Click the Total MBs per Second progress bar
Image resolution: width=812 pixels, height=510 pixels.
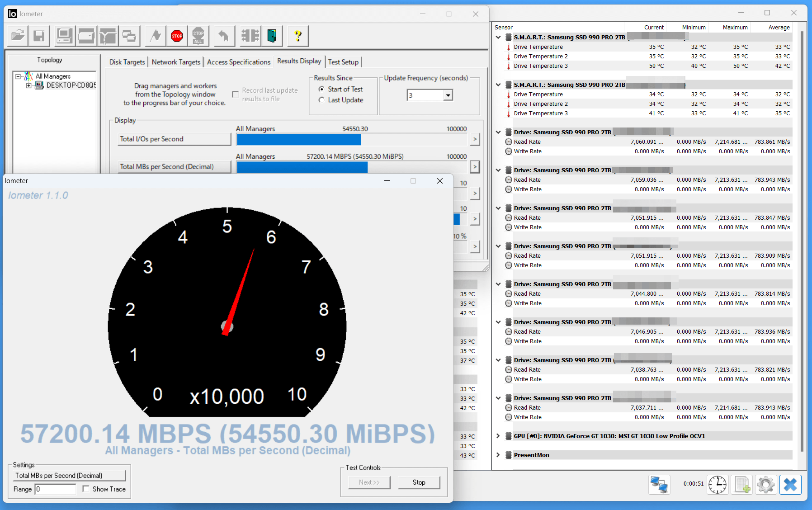coord(352,167)
